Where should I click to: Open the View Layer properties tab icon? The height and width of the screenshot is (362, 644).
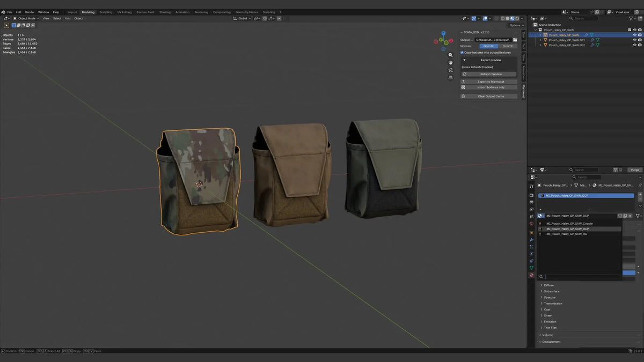tap(531, 209)
